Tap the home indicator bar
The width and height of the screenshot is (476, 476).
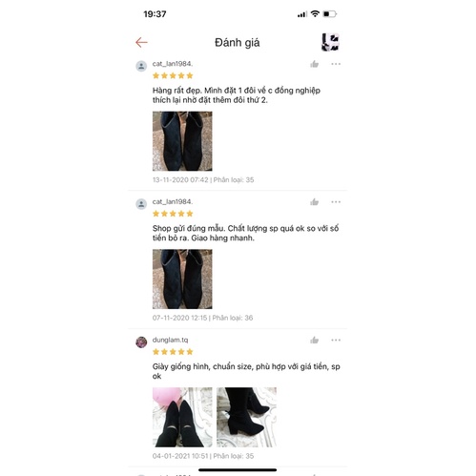tap(238, 469)
